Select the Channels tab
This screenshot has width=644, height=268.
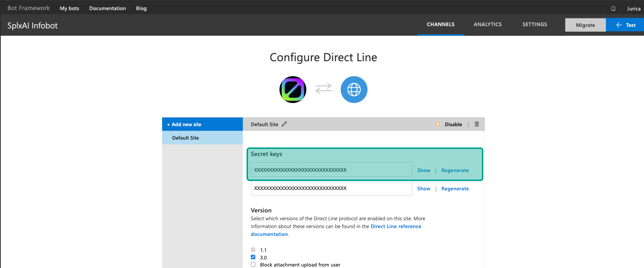[x=440, y=24]
